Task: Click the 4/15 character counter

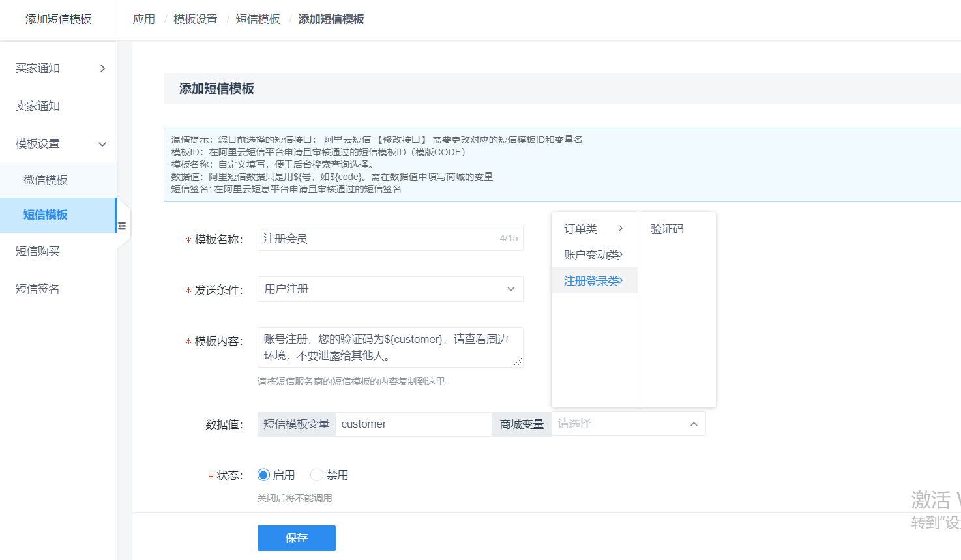Action: [x=509, y=239]
